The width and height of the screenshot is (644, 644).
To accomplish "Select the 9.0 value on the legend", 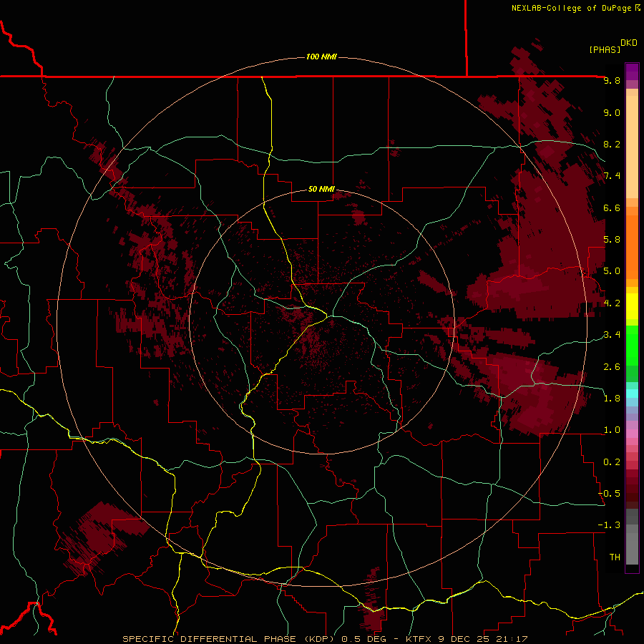I will click(612, 112).
